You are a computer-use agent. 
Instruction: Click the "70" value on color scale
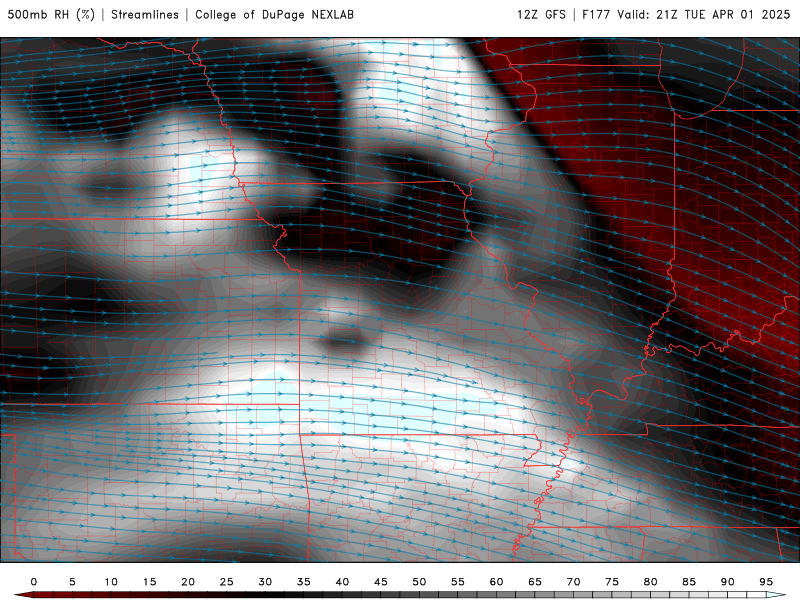573,582
